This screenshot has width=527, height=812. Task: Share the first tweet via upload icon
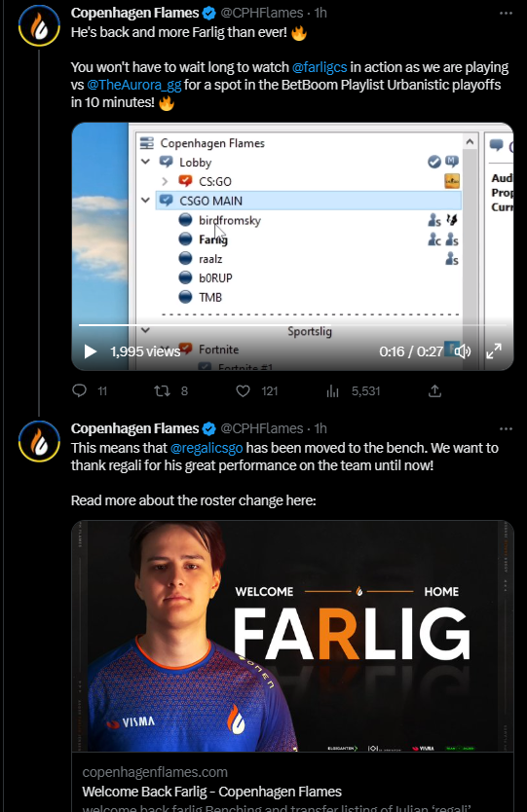coord(434,391)
